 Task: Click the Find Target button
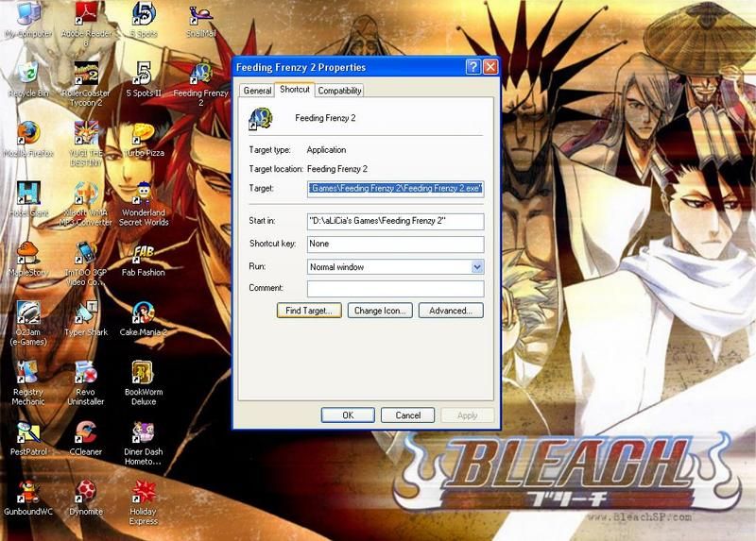[309, 311]
